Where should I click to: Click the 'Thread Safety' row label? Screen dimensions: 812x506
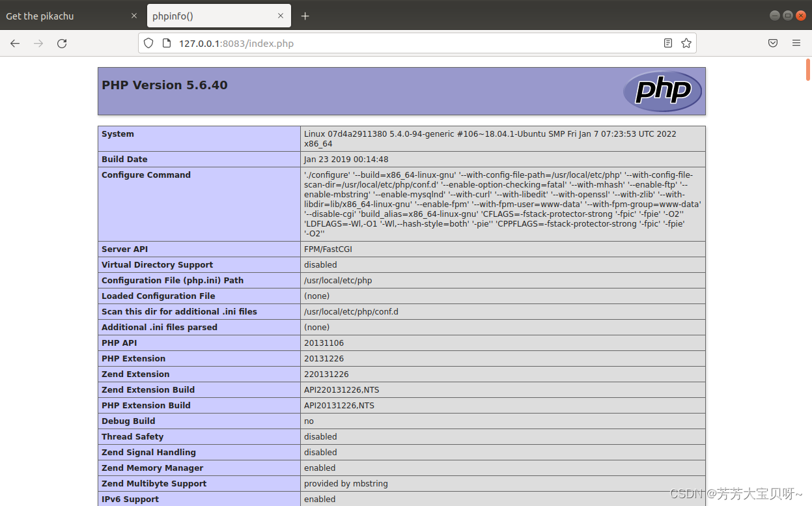(x=132, y=437)
